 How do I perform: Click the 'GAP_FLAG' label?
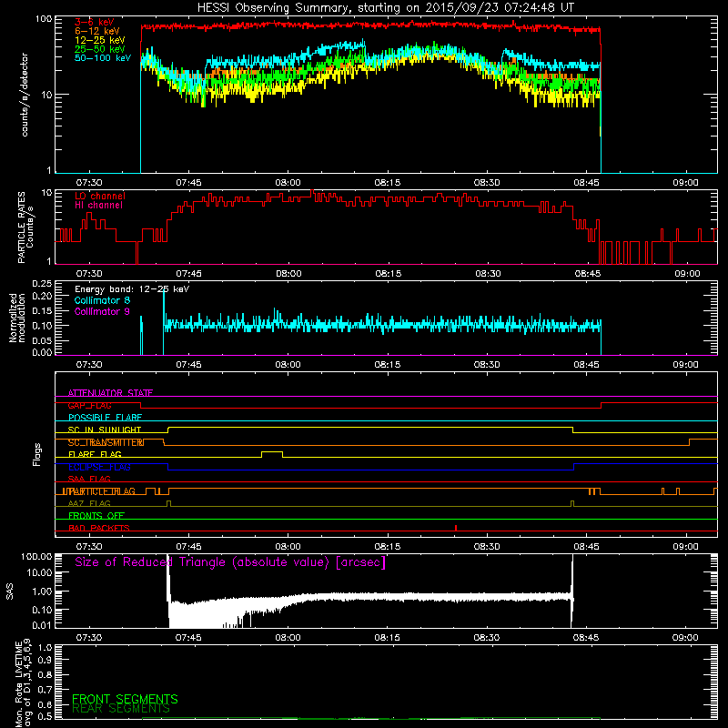pos(89,405)
